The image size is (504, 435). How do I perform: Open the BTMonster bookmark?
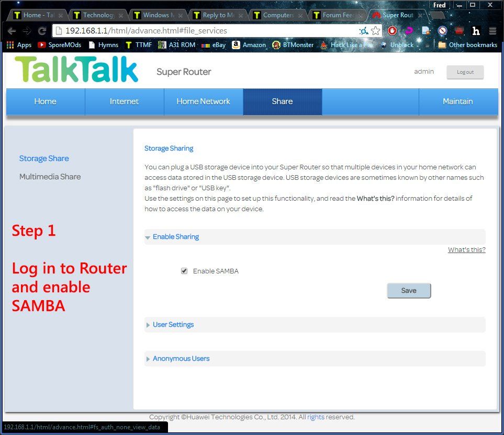(293, 45)
